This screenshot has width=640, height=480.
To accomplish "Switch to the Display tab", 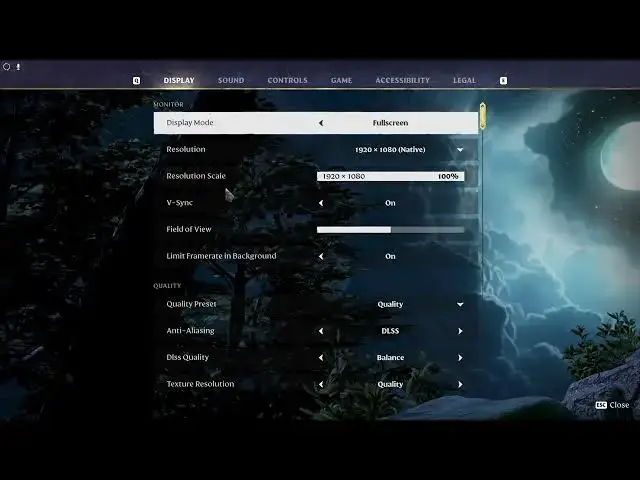I will (x=179, y=80).
